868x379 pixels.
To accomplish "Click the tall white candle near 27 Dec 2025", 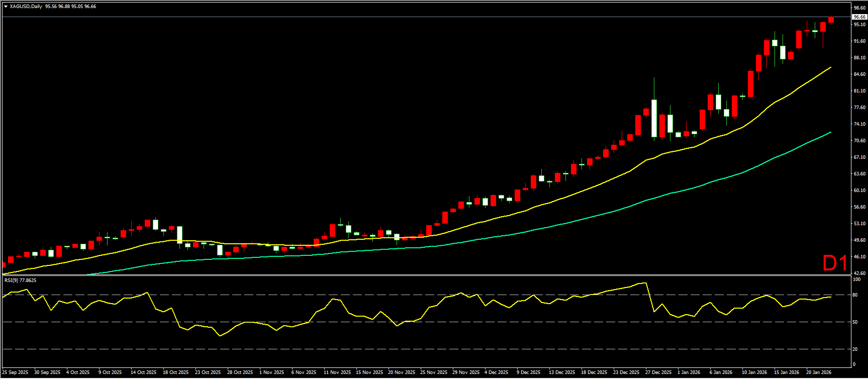I will [654, 118].
